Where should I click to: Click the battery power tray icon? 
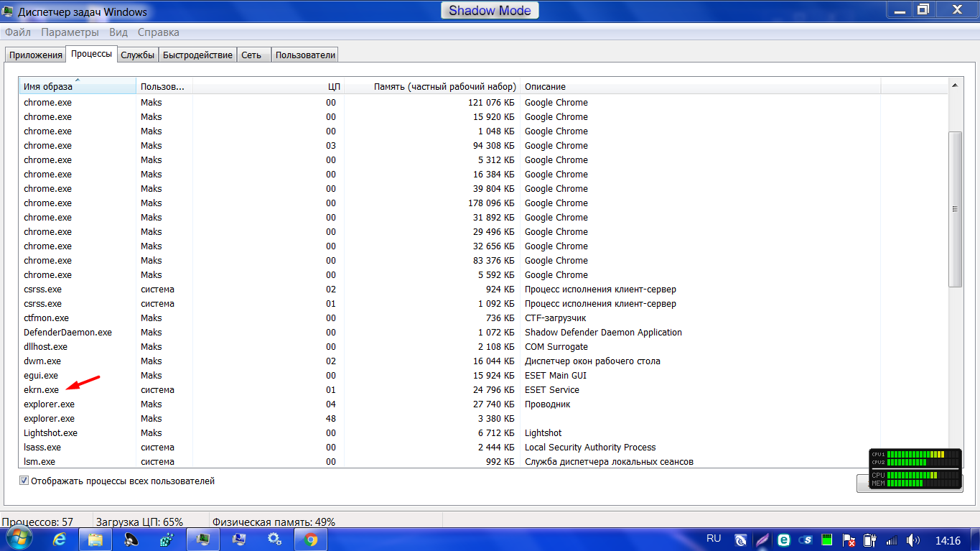(x=869, y=540)
